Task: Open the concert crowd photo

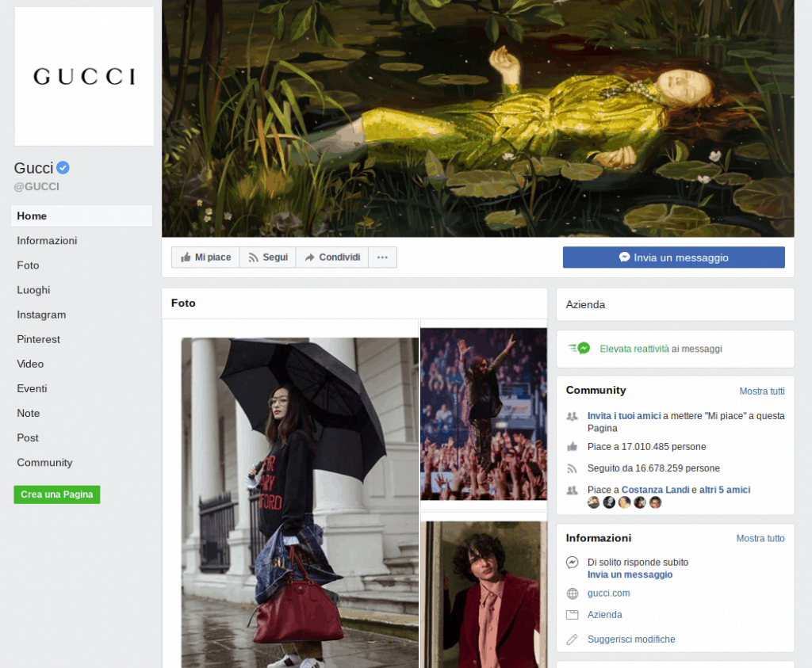Action: pyautogui.click(x=484, y=414)
